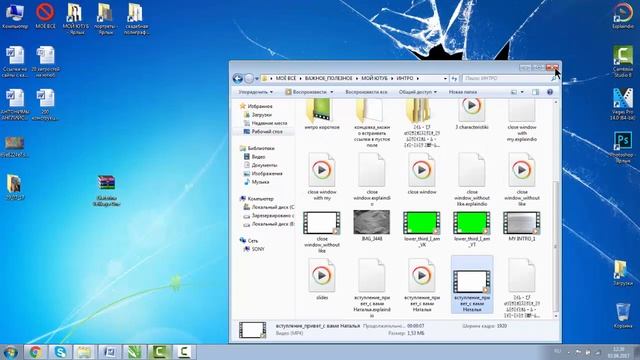The image size is (640, 360).
Task: Go to МОЙ ЮТУБ breadcrumb segment
Action: click(374, 78)
